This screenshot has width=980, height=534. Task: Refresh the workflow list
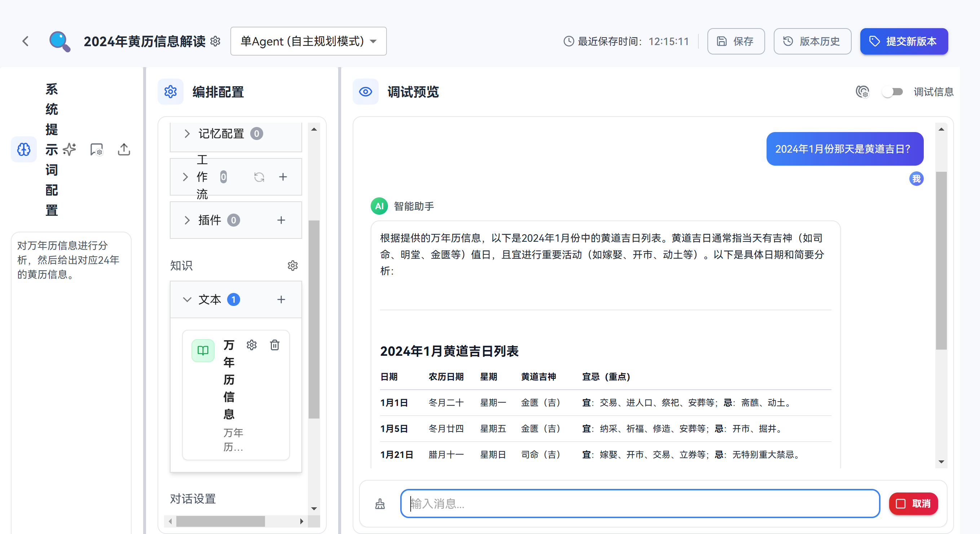[259, 177]
